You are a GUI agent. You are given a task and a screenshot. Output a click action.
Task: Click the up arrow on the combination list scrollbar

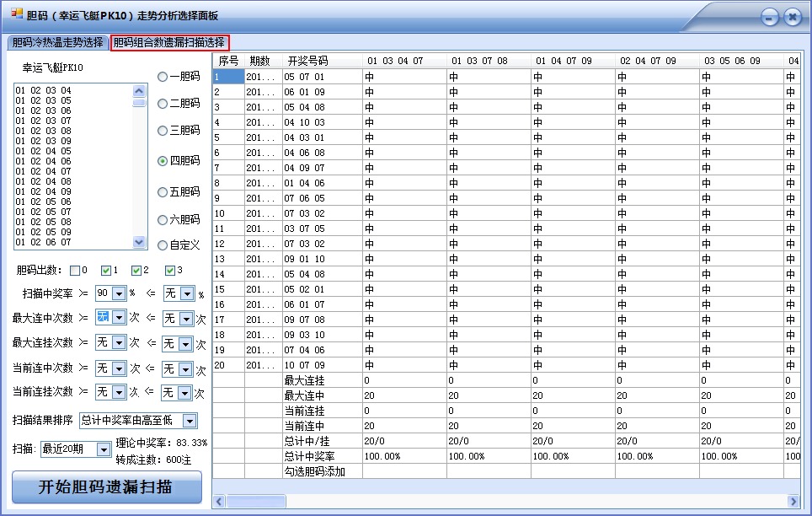(x=139, y=92)
